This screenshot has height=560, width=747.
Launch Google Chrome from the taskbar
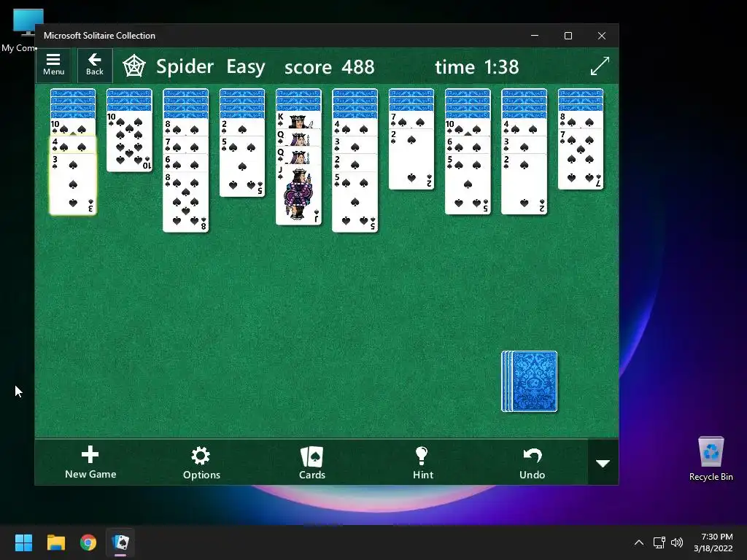pyautogui.click(x=88, y=542)
